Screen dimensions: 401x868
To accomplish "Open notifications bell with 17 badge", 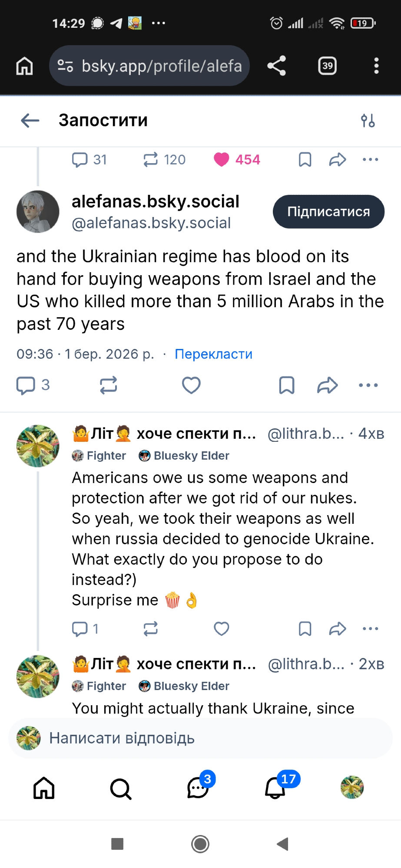I will click(x=275, y=788).
